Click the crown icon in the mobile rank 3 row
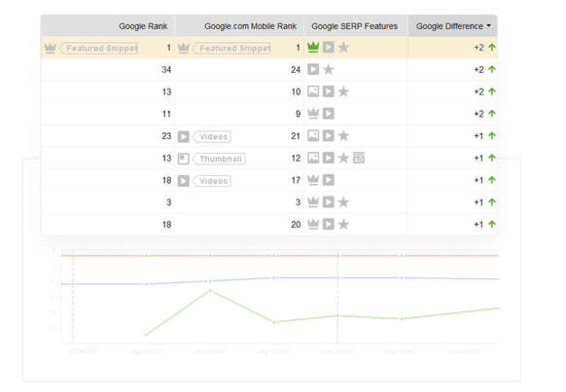The width and height of the screenshot is (566, 392). coord(313,202)
